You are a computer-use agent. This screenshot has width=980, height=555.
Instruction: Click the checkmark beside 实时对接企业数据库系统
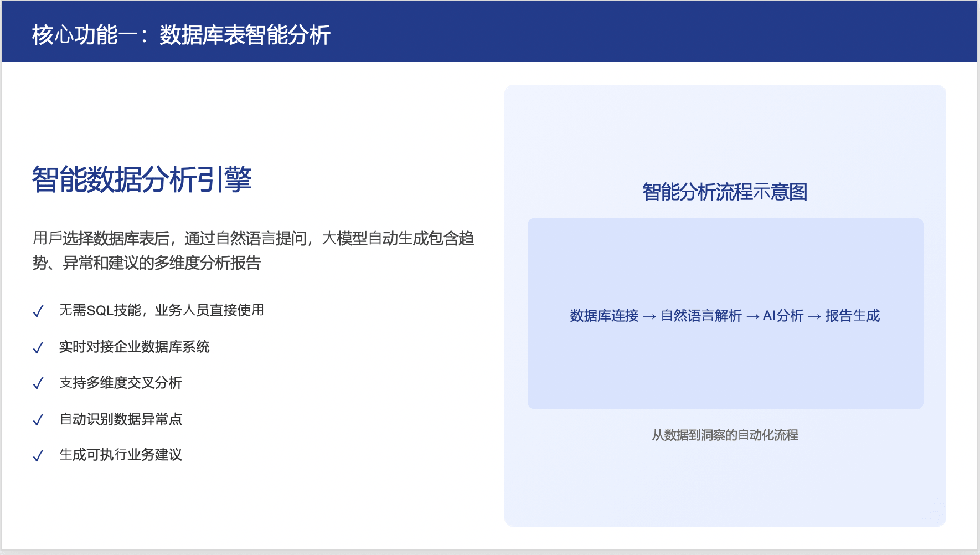click(38, 348)
